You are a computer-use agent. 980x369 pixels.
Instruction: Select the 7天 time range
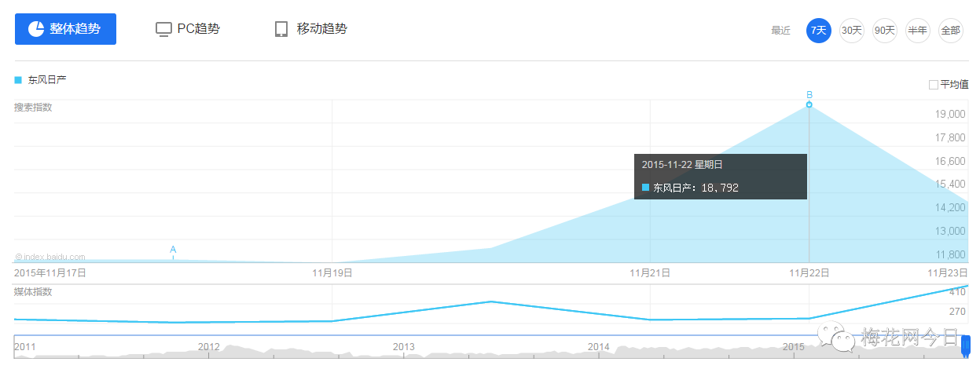[x=818, y=31]
